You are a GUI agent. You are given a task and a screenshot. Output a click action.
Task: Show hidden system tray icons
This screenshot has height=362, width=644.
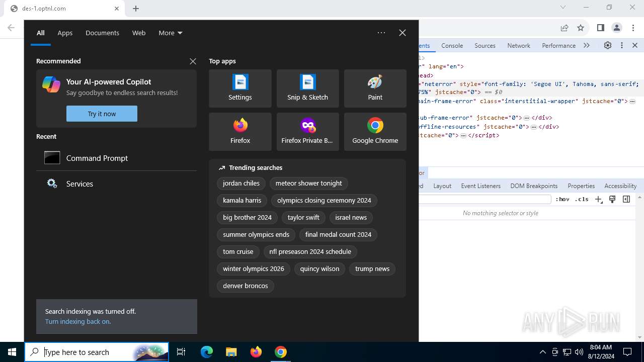[x=542, y=352]
